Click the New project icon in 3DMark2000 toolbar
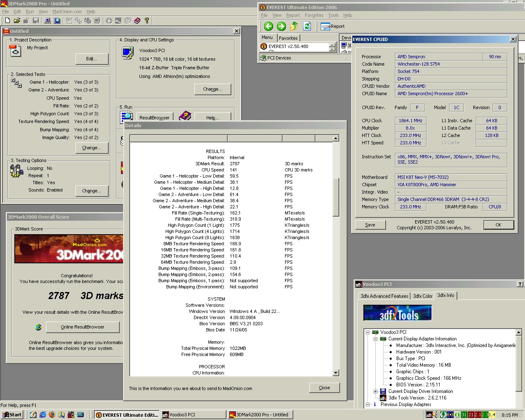525x420 pixels. [7, 21]
